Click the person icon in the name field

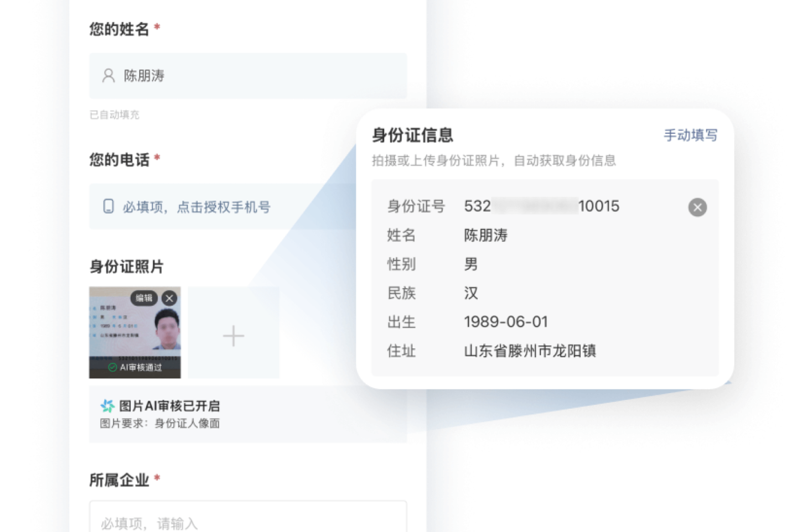tap(108, 76)
